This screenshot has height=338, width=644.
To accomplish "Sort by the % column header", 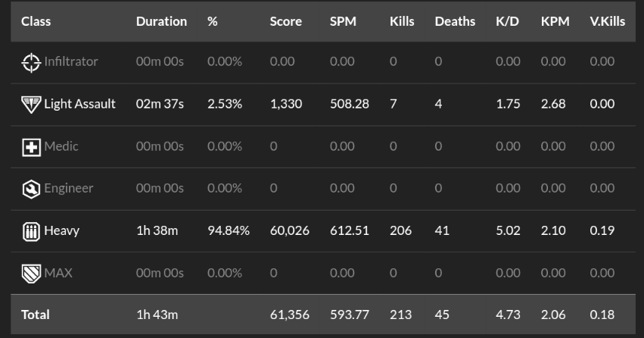I will tap(213, 21).
